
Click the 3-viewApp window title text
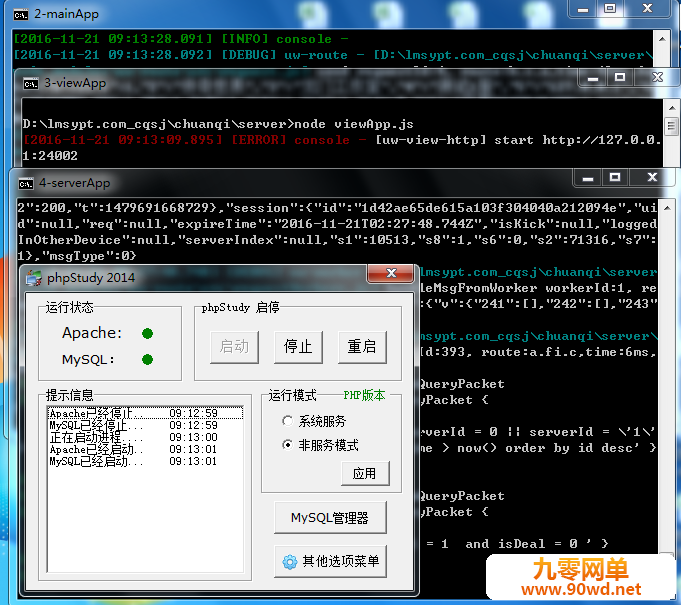coord(75,83)
